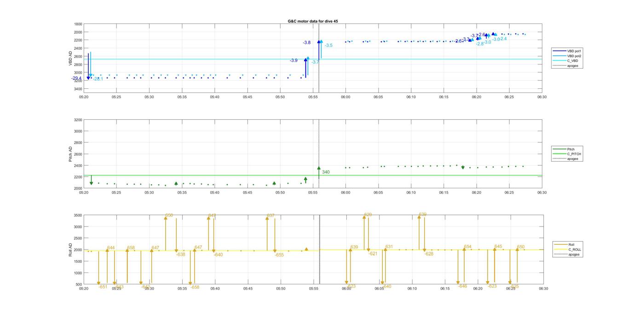Click the '631' roll data label
Screen dimensions: 644x319
[389, 247]
